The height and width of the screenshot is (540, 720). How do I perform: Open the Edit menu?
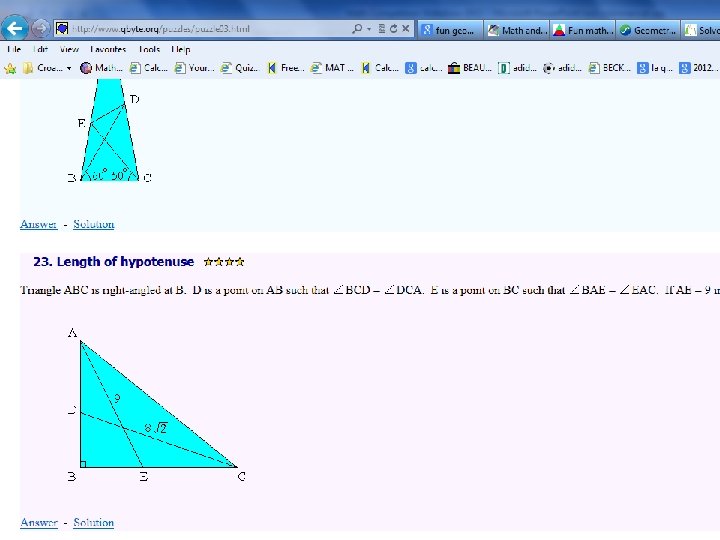pyautogui.click(x=40, y=49)
